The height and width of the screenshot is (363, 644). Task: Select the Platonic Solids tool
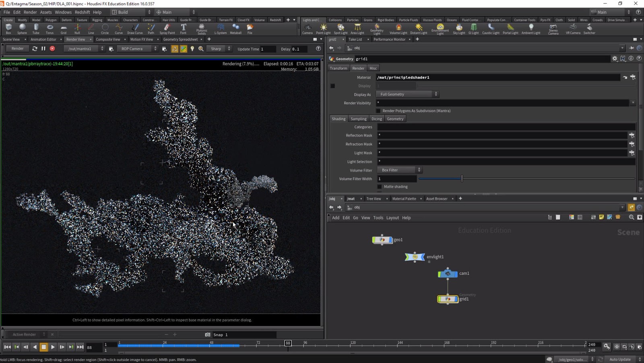[202, 29]
